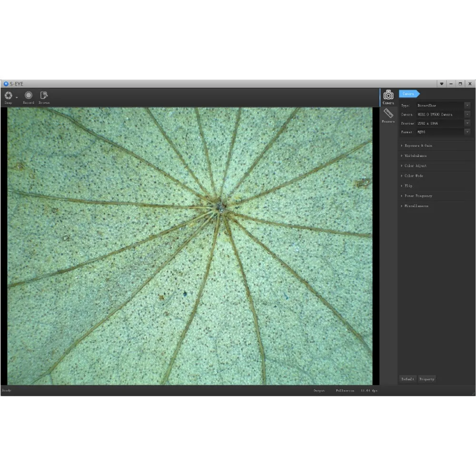476x476 pixels.
Task: Open the title bar down-arrow menu
Action: (x=442, y=84)
